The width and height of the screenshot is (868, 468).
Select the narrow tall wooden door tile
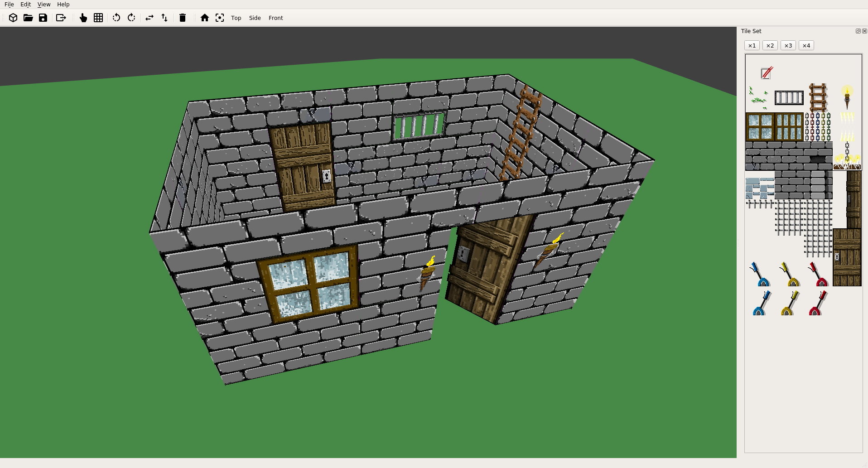(x=854, y=199)
